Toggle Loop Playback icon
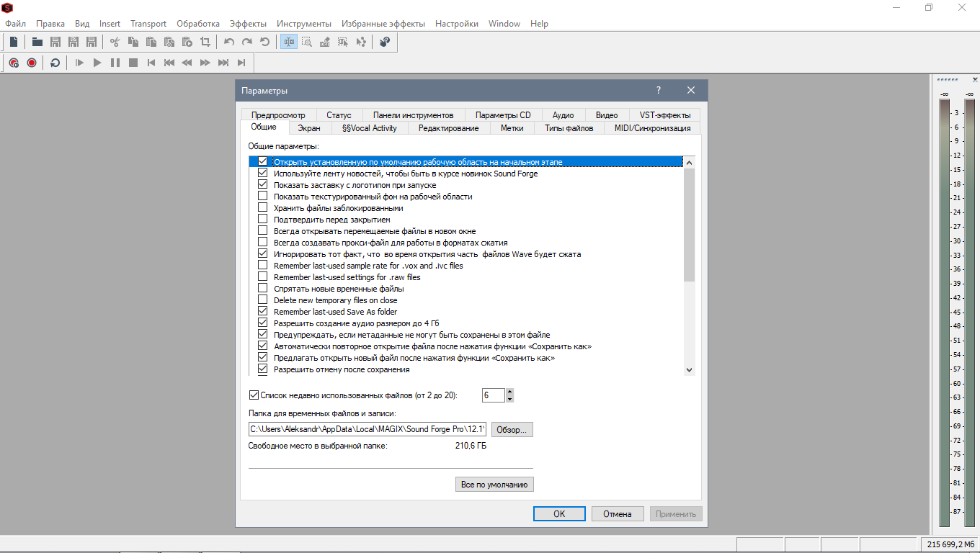This screenshot has height=553, width=980. click(55, 63)
